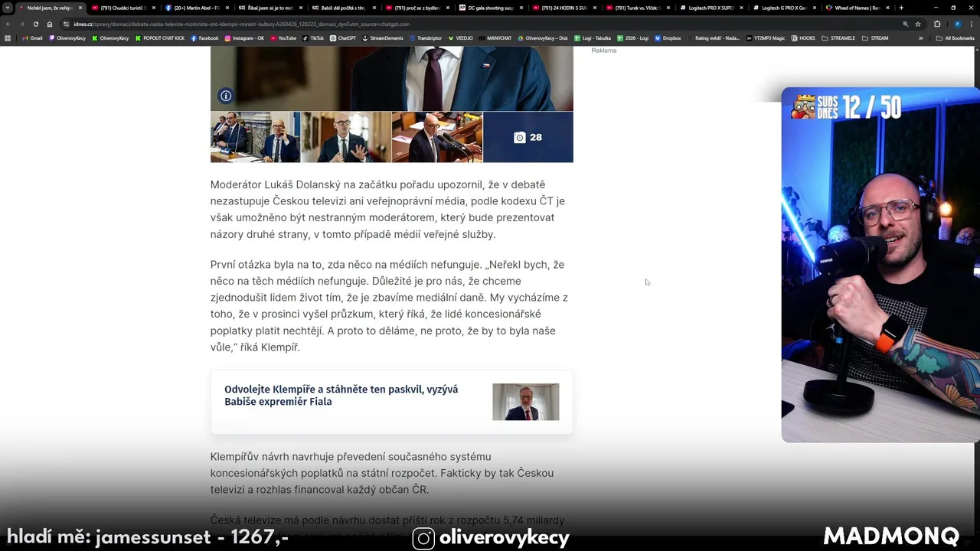Close the Wheel of Names tab
Image resolution: width=980 pixels, height=551 pixels.
pos(888,8)
